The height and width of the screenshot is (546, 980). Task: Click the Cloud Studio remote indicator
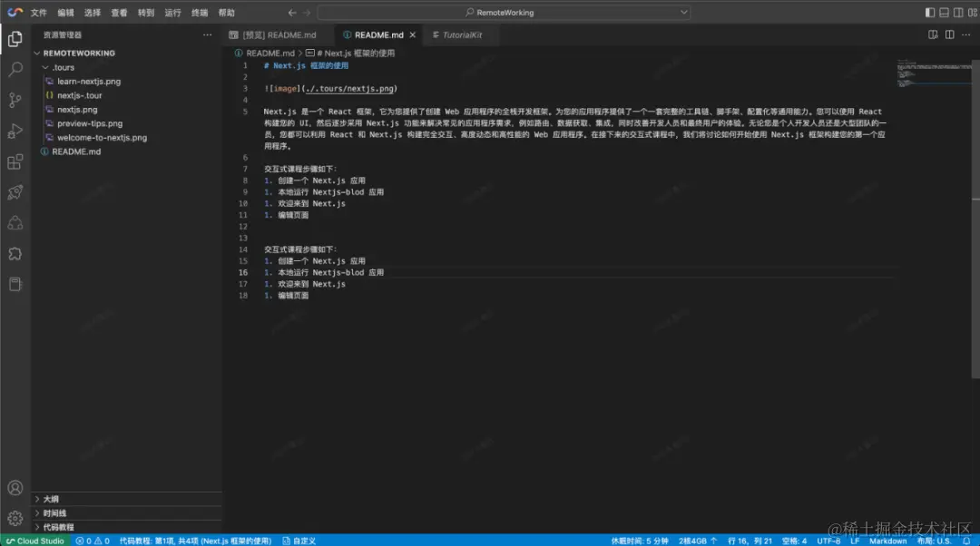tap(35, 541)
